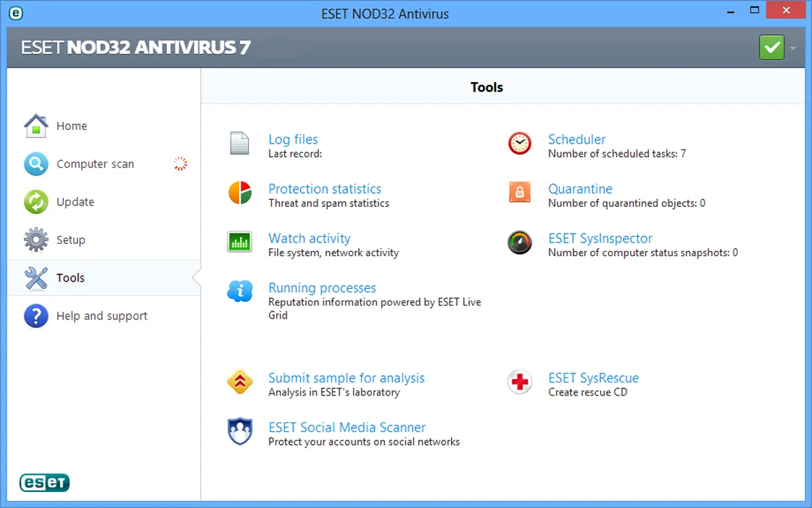812x508 pixels.
Task: Click the Running processes cloud info icon
Action: [240, 291]
